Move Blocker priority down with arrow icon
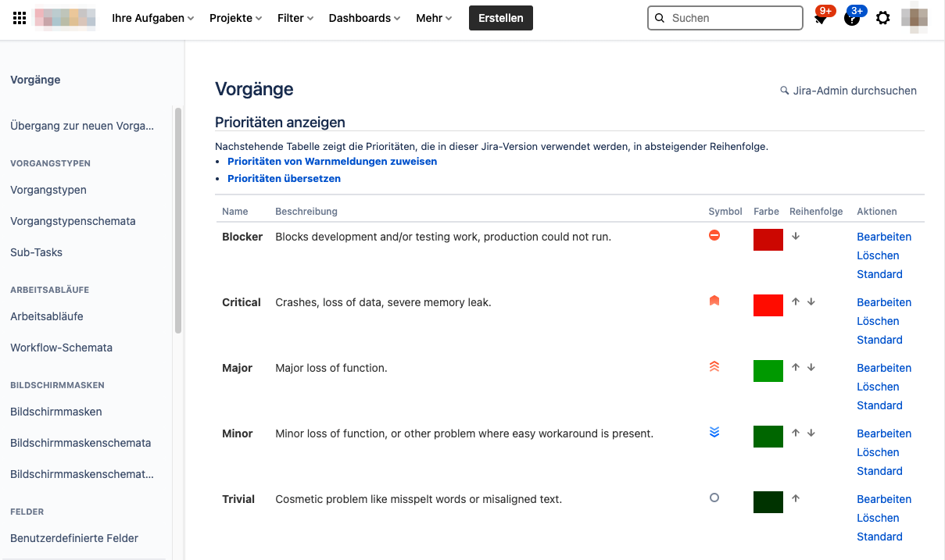945x560 pixels. (x=796, y=235)
